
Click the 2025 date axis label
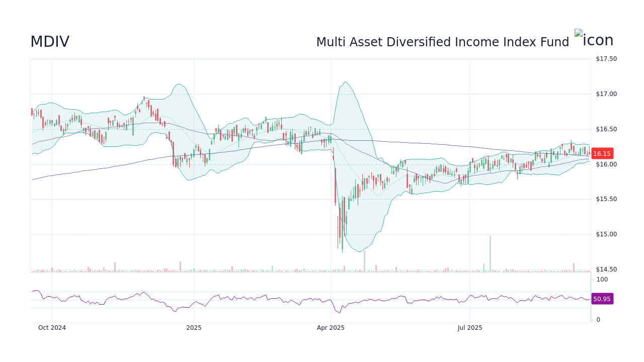coord(194,328)
